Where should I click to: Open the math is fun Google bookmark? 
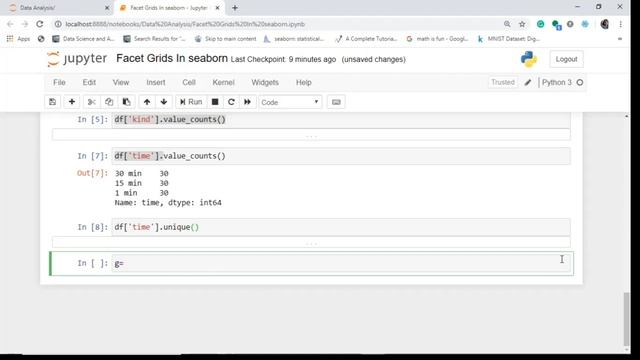coord(437,39)
